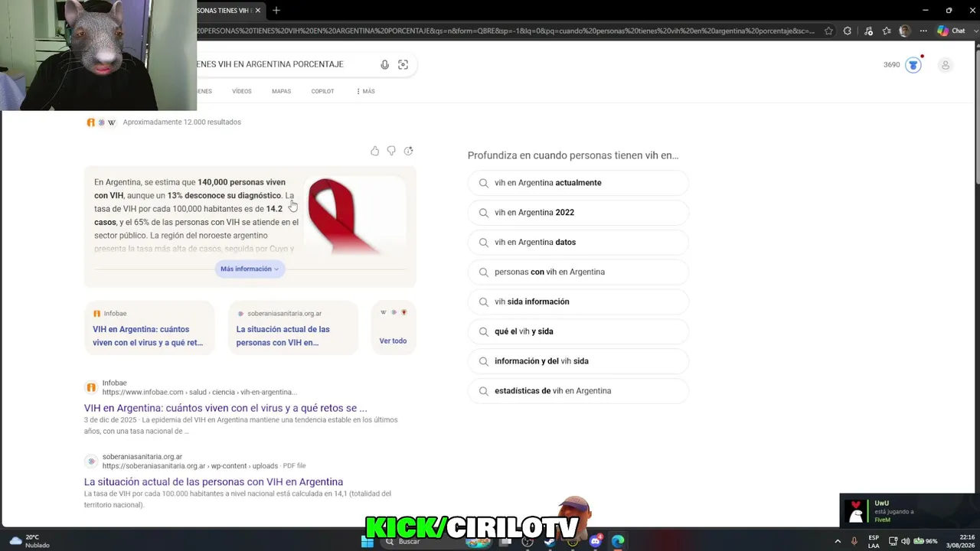980x551 pixels.
Task: Select suggestion 'personas con vih en Argentina'
Action: (x=578, y=272)
